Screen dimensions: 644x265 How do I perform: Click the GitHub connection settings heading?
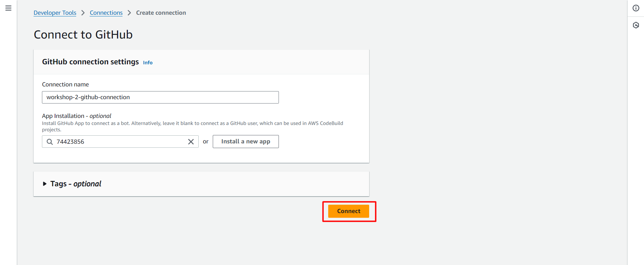pos(90,62)
